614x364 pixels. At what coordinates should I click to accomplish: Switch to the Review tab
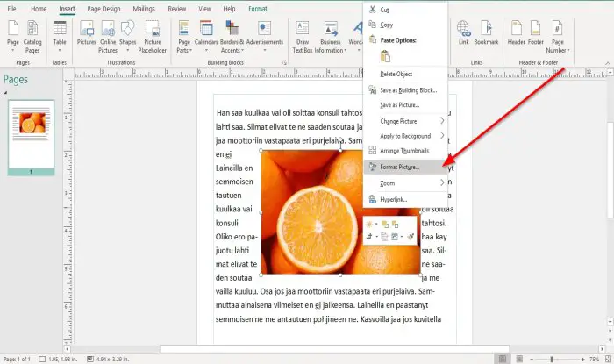coord(177,9)
